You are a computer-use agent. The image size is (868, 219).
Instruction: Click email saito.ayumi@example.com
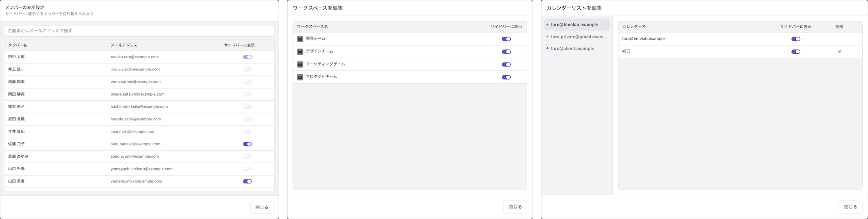[135, 156]
